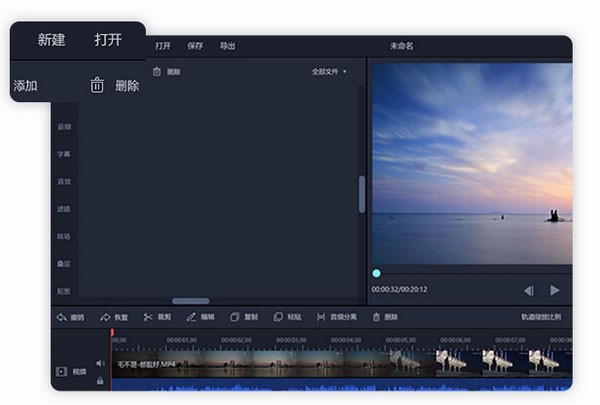Click the 恢复 (redo) icon
Screen dimensions: 600x405
coord(105,317)
